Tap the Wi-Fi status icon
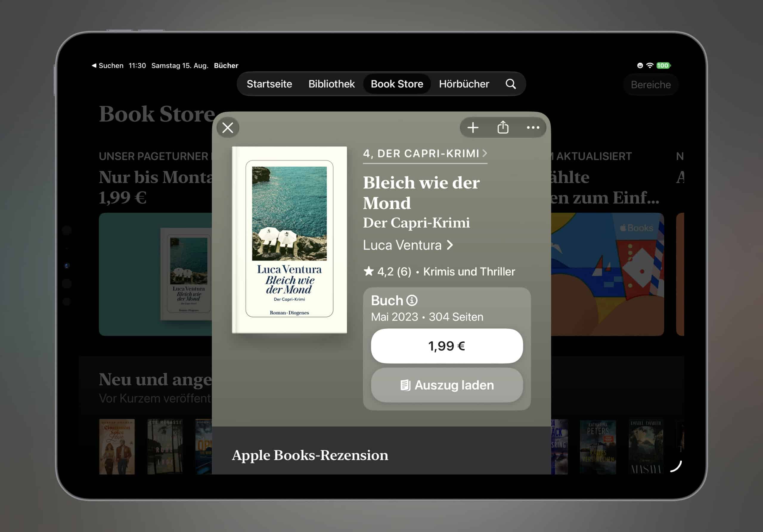The image size is (763, 532). coord(650,66)
